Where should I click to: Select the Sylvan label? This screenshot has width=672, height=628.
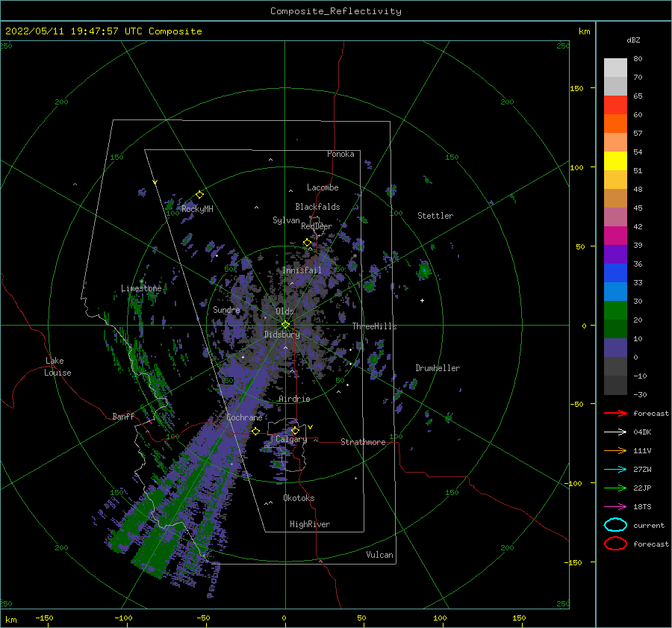[286, 220]
